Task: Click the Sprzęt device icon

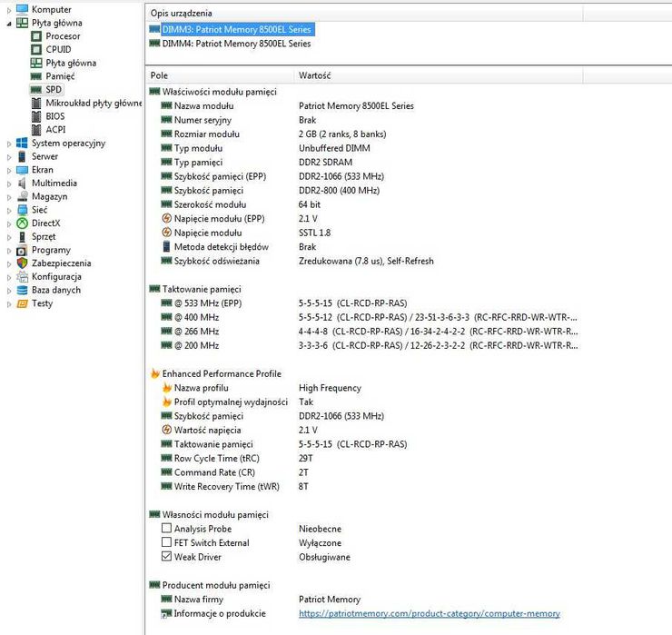Action: (22, 236)
